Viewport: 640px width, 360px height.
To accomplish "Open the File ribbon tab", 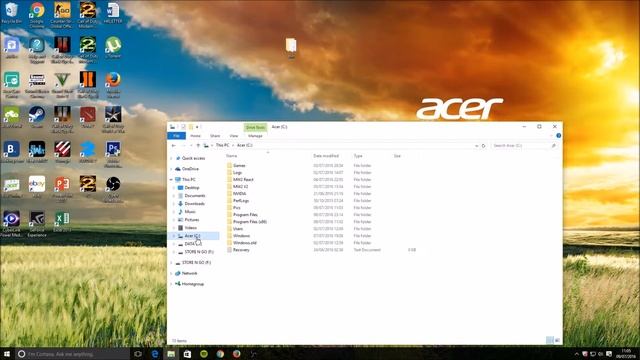I will click(x=176, y=136).
